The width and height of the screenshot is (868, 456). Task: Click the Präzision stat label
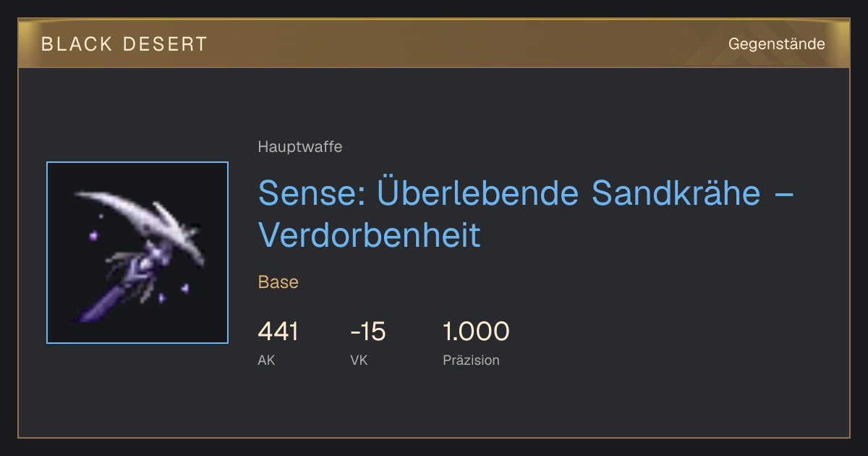tap(471, 360)
